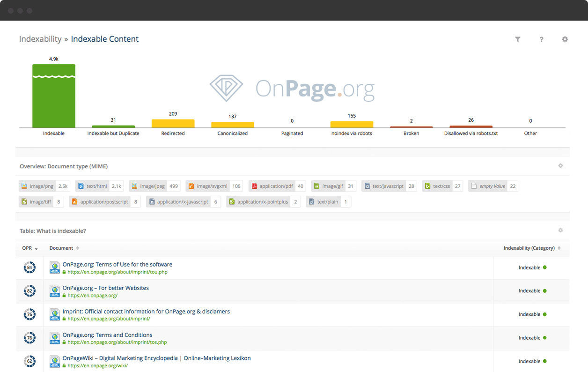
Task: Click the red Broken bar
Action: click(412, 127)
